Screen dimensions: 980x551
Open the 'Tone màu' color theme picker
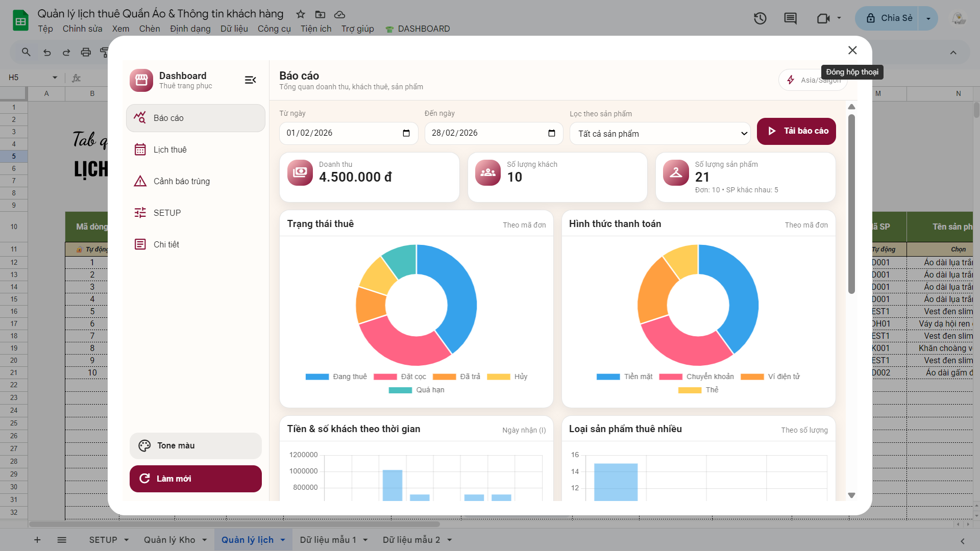pos(195,445)
